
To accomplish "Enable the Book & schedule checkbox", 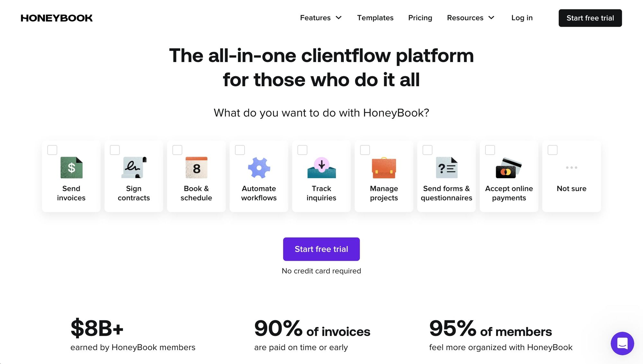I will [x=176, y=149].
